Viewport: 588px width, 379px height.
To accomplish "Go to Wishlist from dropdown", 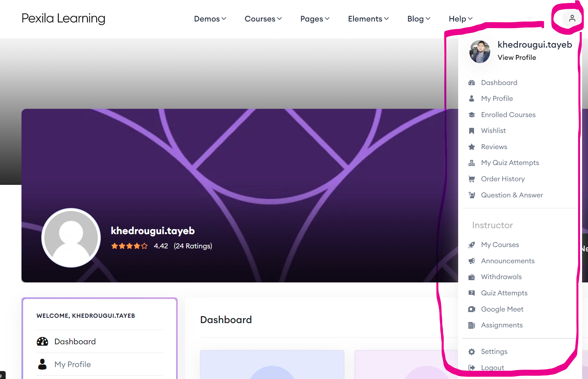I will (493, 131).
